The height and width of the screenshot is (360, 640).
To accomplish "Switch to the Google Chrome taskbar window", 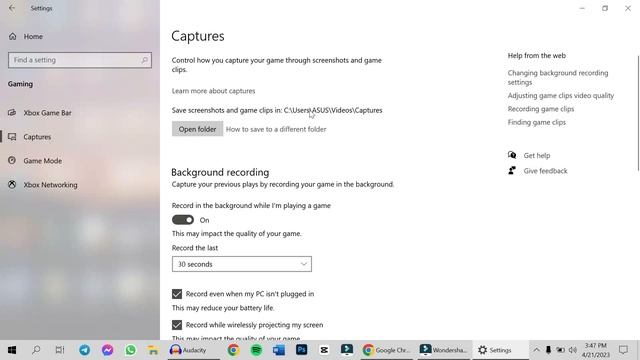I will point(387,350).
